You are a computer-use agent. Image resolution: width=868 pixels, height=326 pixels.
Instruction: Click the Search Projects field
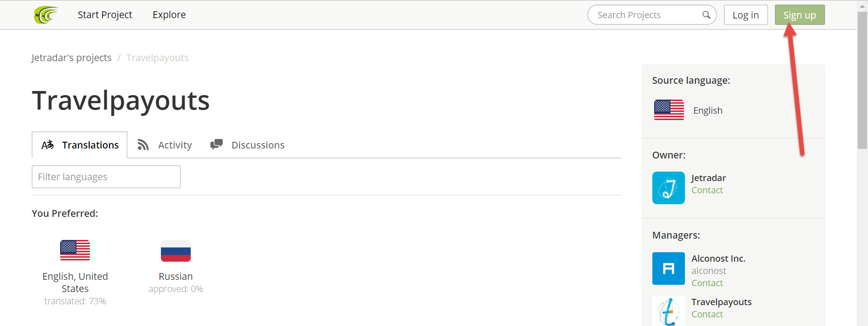[x=652, y=15]
